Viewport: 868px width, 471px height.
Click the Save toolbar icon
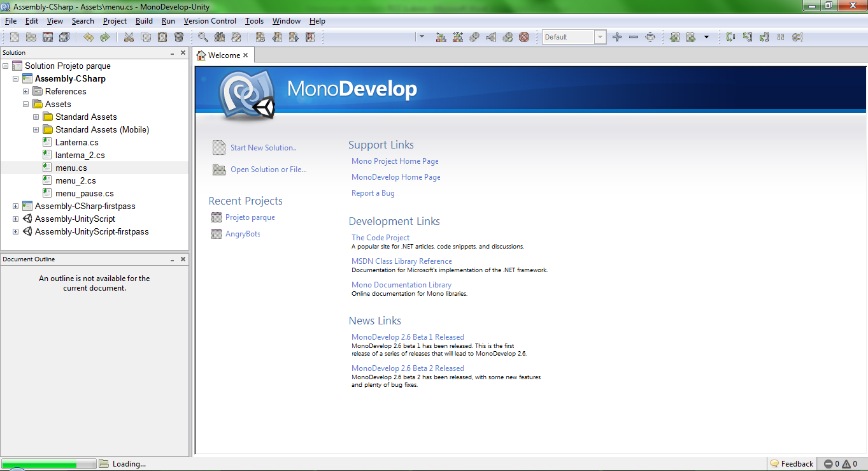[48, 38]
